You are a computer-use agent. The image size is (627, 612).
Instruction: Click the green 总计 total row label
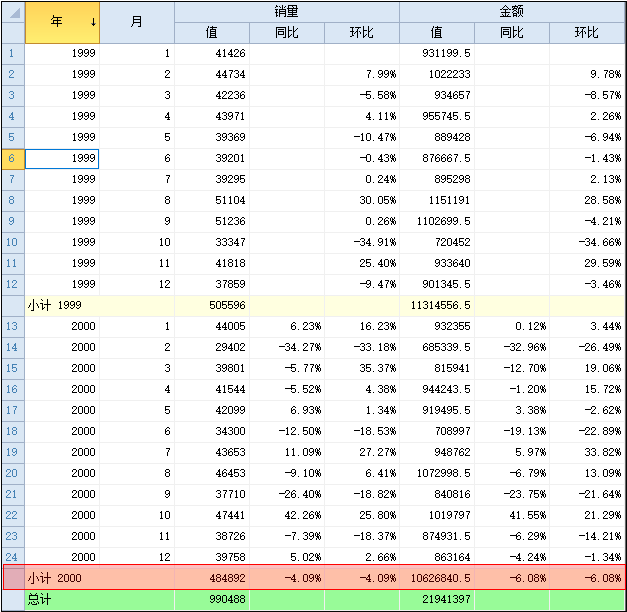point(40,600)
